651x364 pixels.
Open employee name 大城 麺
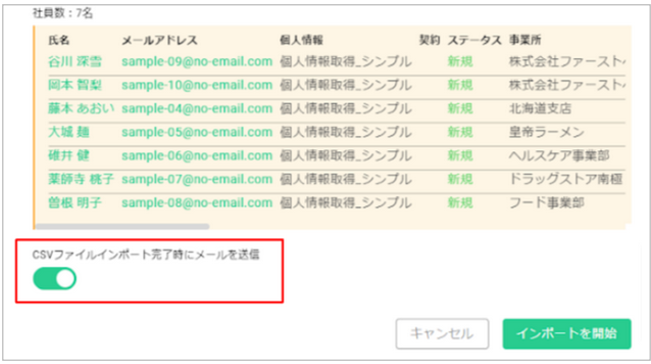coord(69,132)
